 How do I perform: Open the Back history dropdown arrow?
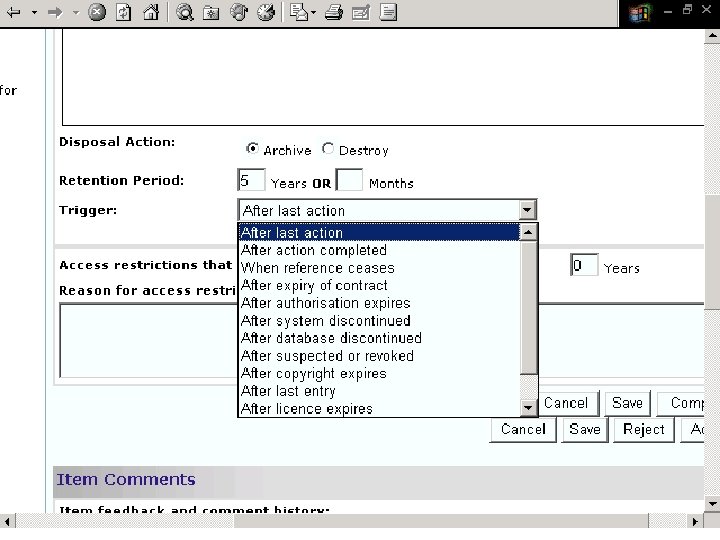click(34, 12)
